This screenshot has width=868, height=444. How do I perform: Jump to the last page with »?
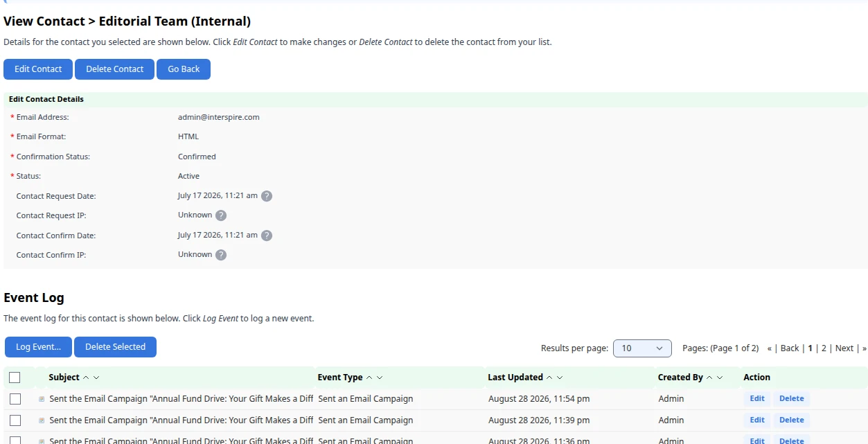click(865, 348)
